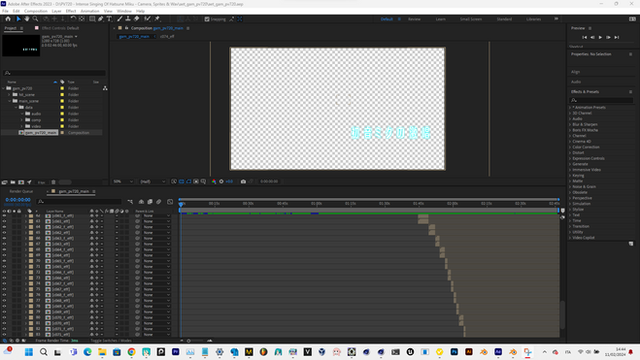This screenshot has height=360, width=640.
Task: Toggle the Snapping checkbox
Action: pyautogui.click(x=207, y=19)
